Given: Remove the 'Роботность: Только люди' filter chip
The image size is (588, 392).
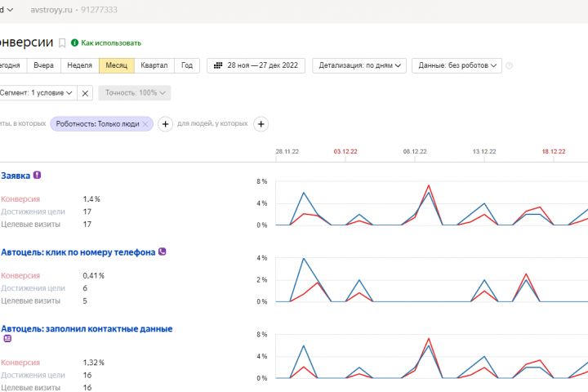Looking at the screenshot, I should tap(146, 124).
